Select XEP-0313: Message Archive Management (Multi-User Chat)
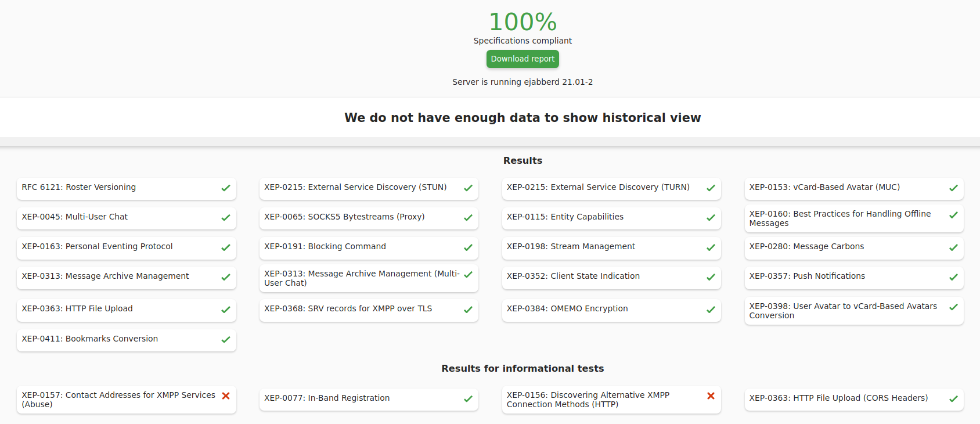980x424 pixels. pyautogui.click(x=361, y=278)
